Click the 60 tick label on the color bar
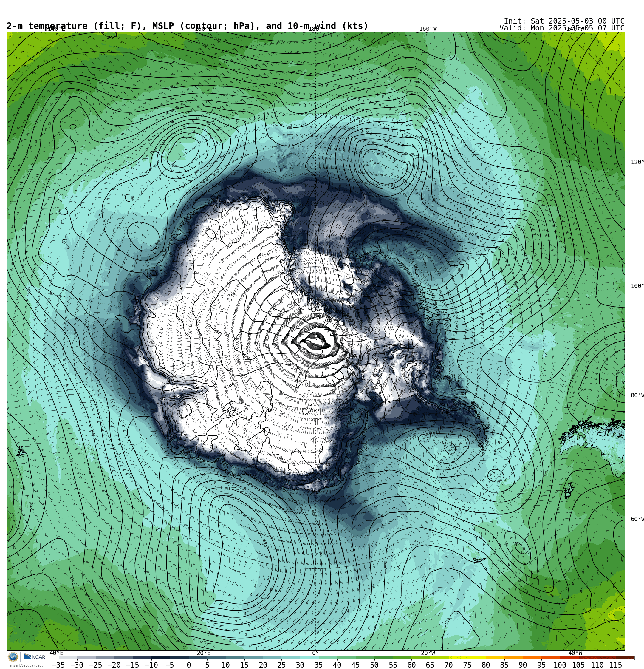 pyautogui.click(x=411, y=665)
